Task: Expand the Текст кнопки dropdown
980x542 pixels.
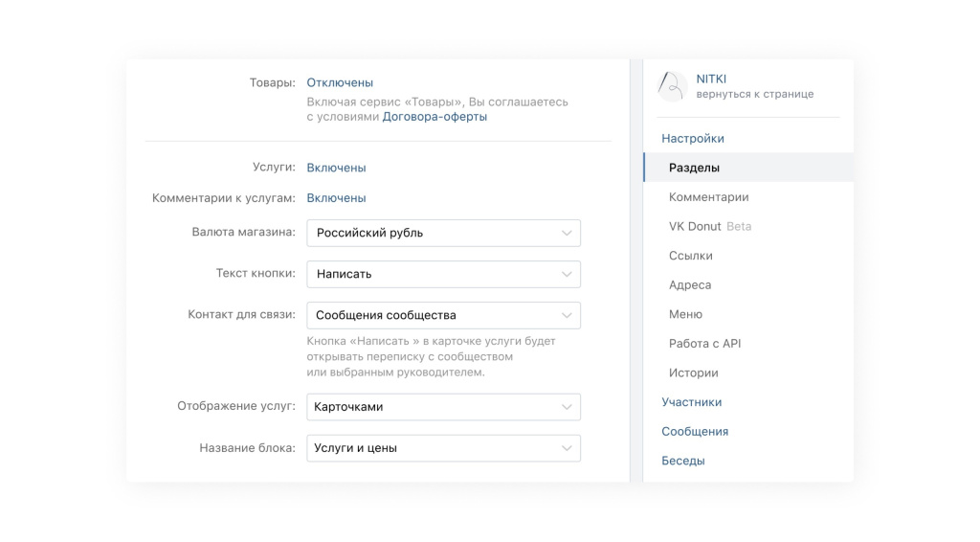Action: click(443, 274)
